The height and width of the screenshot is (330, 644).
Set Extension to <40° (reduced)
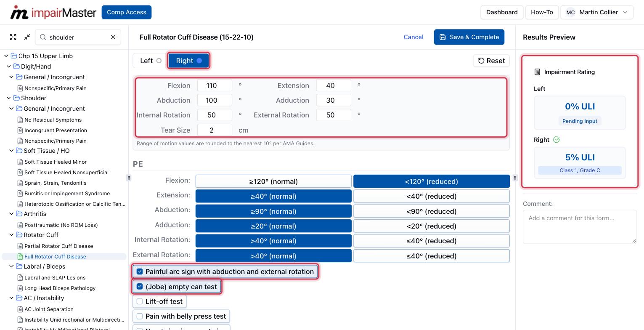pos(432,196)
